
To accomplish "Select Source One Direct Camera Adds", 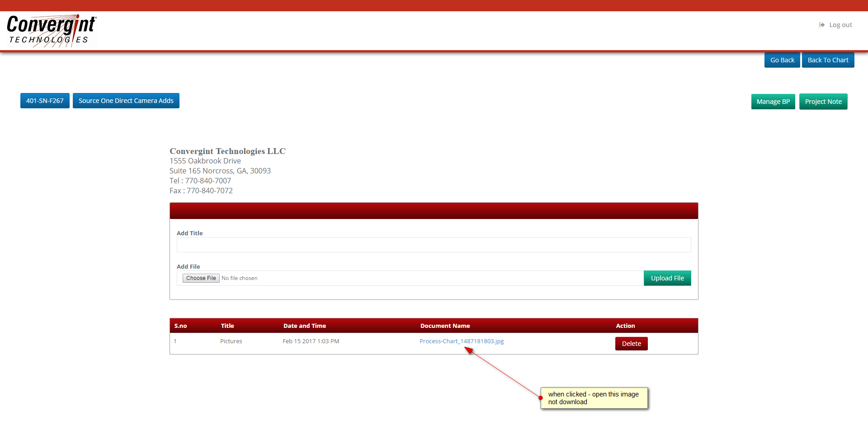I will (126, 101).
